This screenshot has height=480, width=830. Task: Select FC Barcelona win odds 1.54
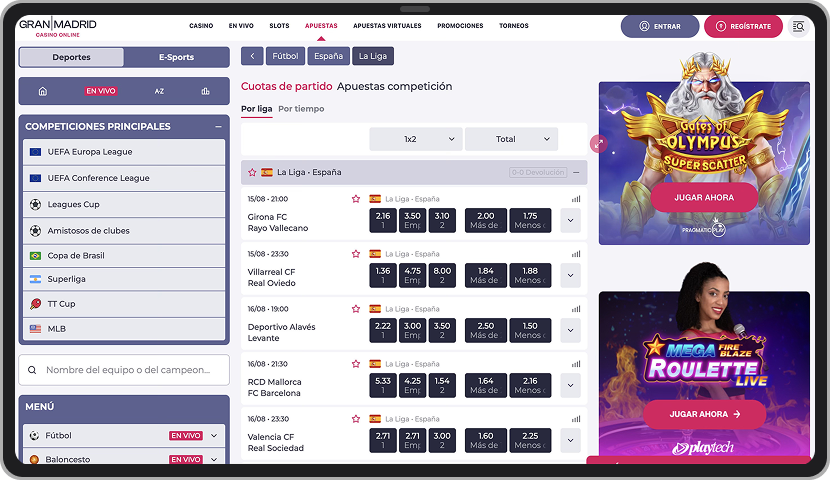pyautogui.click(x=442, y=385)
